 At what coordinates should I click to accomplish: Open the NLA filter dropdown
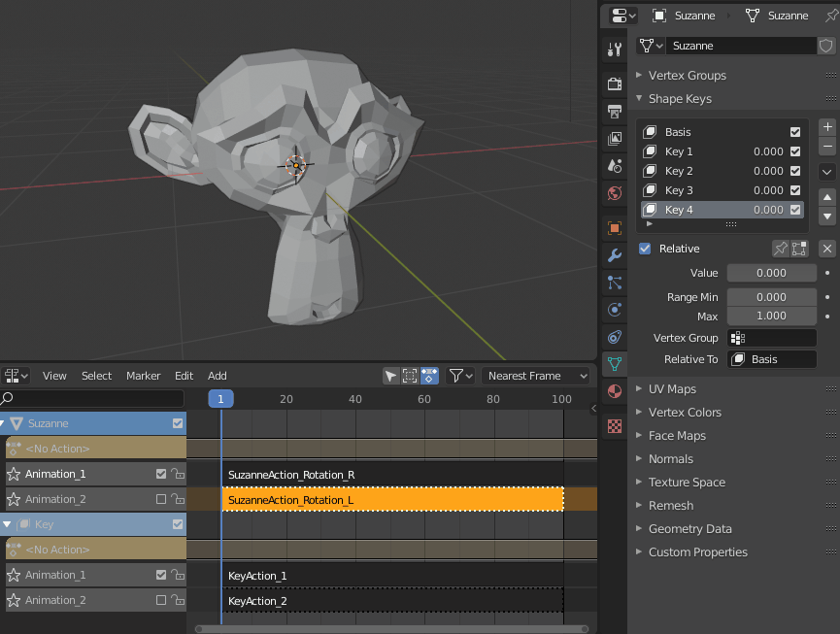click(x=460, y=376)
